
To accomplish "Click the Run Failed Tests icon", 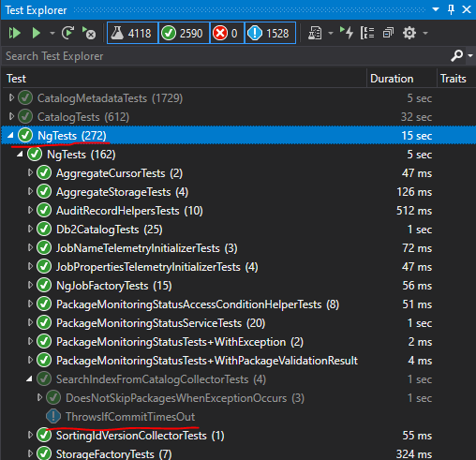I will pyautogui.click(x=89, y=33).
